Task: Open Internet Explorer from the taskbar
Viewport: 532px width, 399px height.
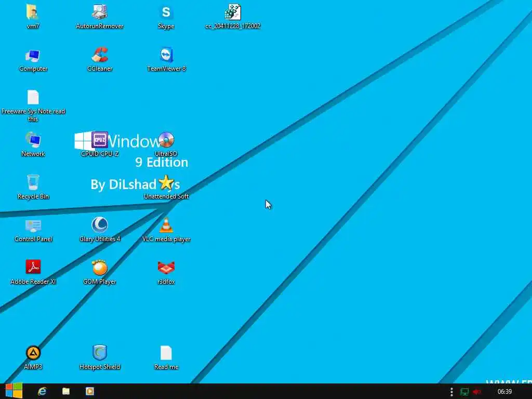Action: pos(42,392)
